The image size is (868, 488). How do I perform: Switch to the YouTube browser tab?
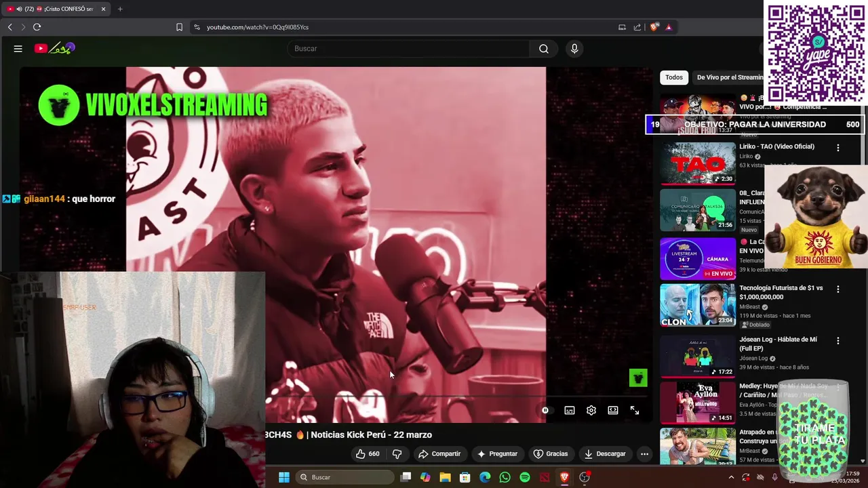click(54, 9)
